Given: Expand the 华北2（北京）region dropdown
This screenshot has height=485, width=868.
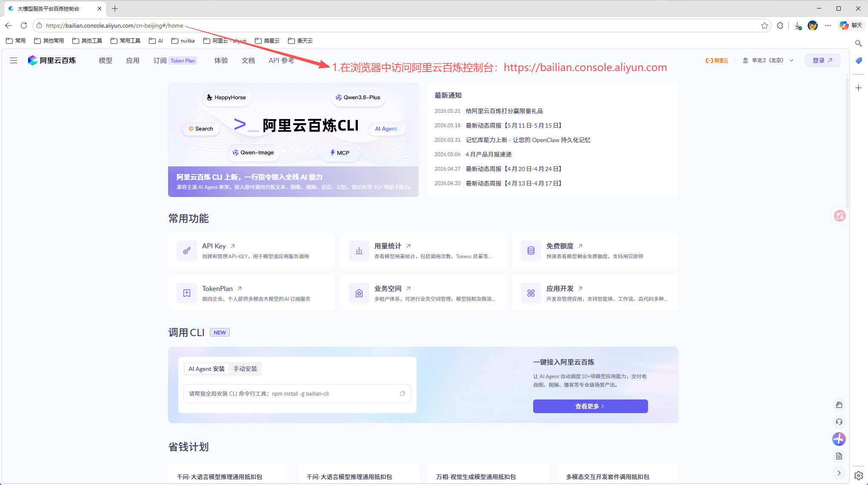Looking at the screenshot, I should click(768, 60).
